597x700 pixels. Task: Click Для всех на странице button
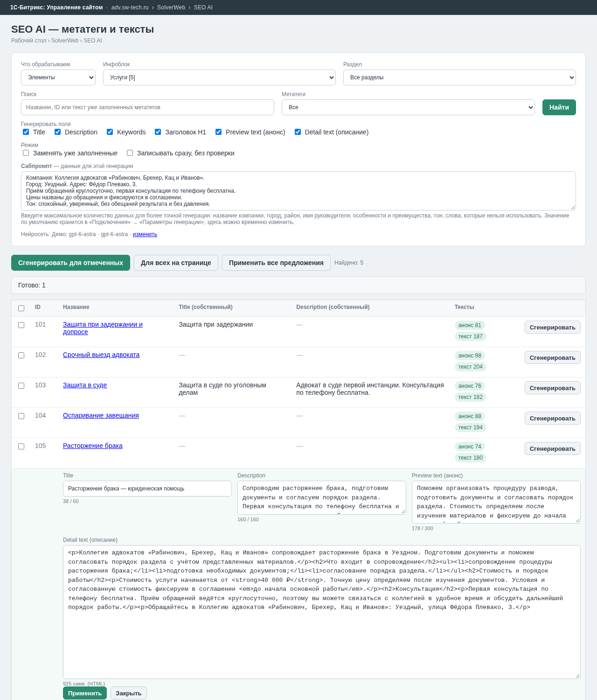[x=176, y=263]
